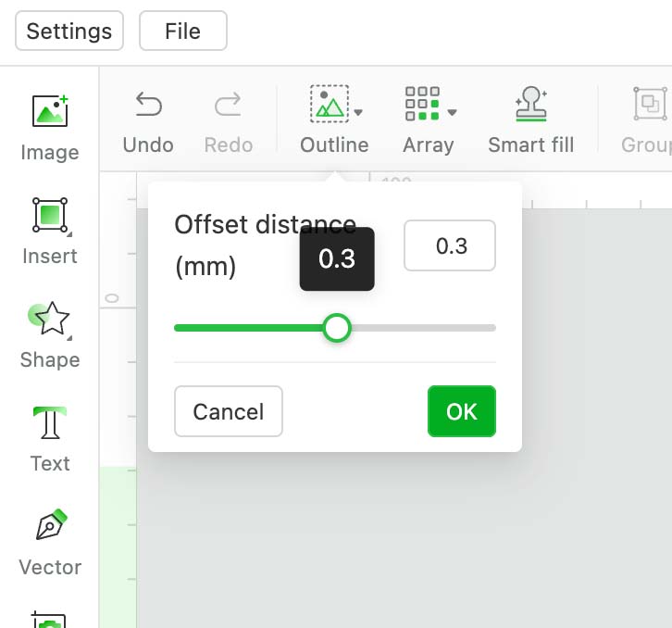Select the Shape star tool
The image size is (672, 628).
[50, 335]
